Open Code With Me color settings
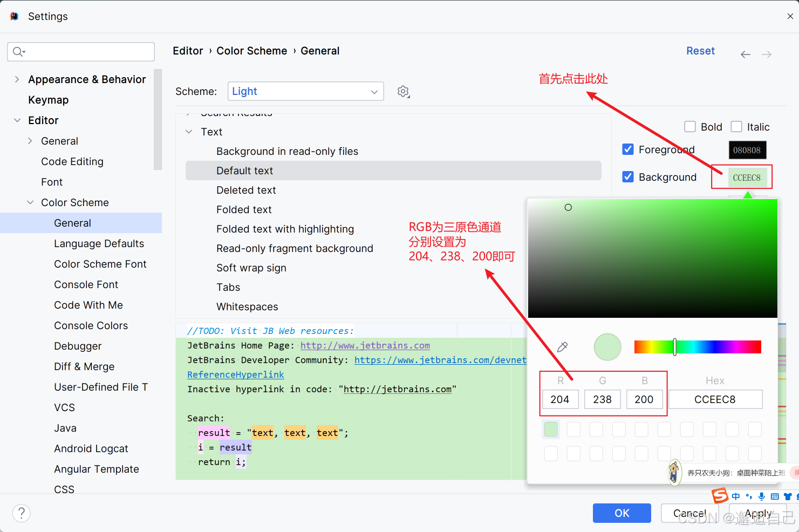Viewport: 799px width, 532px height. click(88, 305)
